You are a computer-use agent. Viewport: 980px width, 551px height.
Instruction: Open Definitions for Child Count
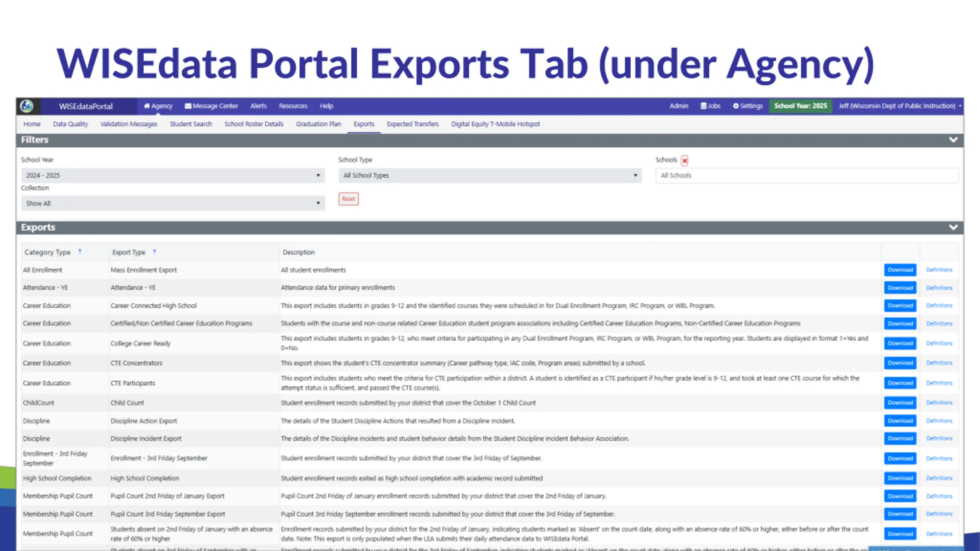[x=939, y=403]
